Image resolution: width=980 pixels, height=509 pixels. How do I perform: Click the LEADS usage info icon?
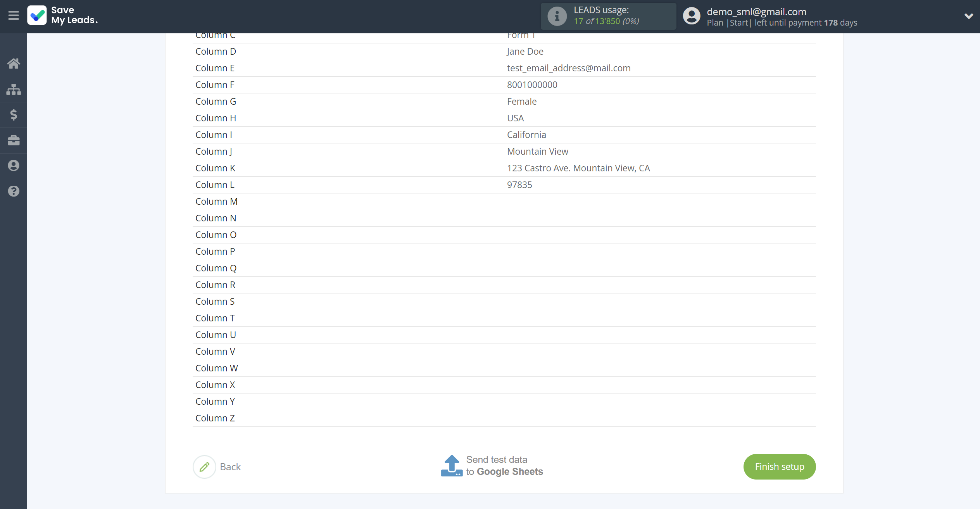(557, 16)
